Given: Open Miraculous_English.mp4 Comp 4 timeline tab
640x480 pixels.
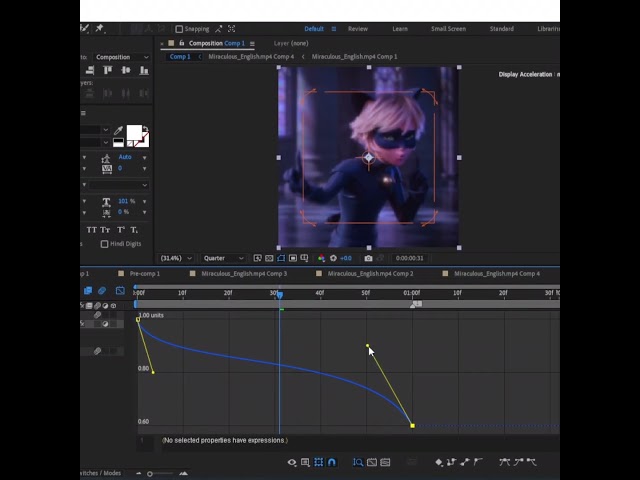Looking at the screenshot, I should point(497,273).
